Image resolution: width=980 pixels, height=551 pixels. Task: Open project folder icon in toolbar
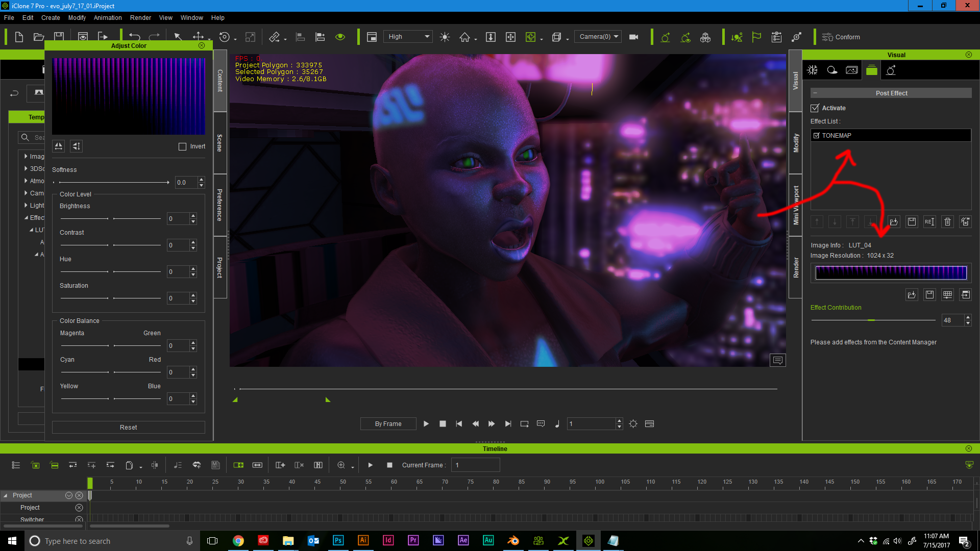[x=39, y=37]
